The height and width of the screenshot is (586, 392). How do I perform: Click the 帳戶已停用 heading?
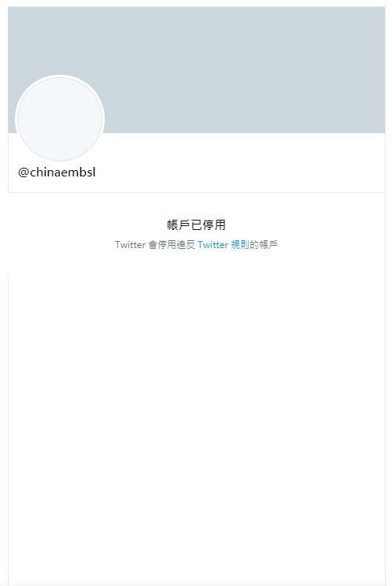196,225
